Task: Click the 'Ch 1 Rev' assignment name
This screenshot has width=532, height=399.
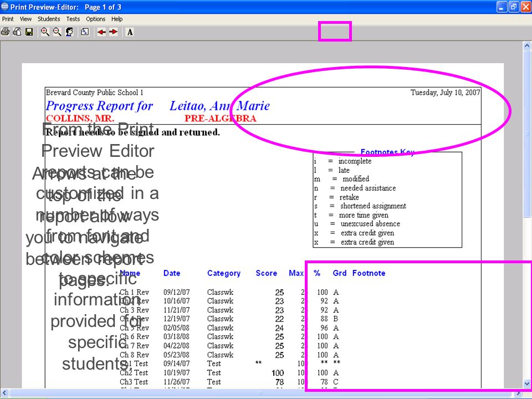Action: pos(134,292)
